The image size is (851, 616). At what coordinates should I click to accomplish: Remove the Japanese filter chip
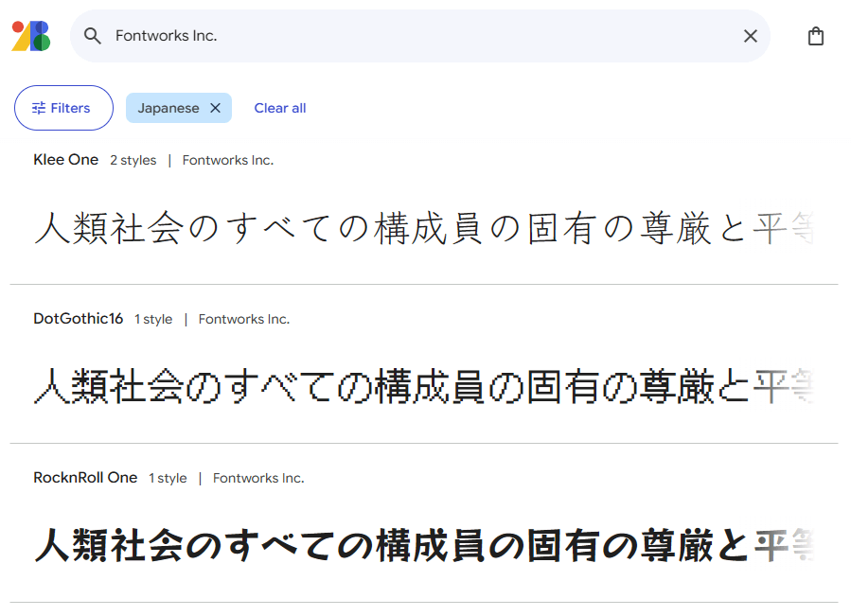point(215,108)
